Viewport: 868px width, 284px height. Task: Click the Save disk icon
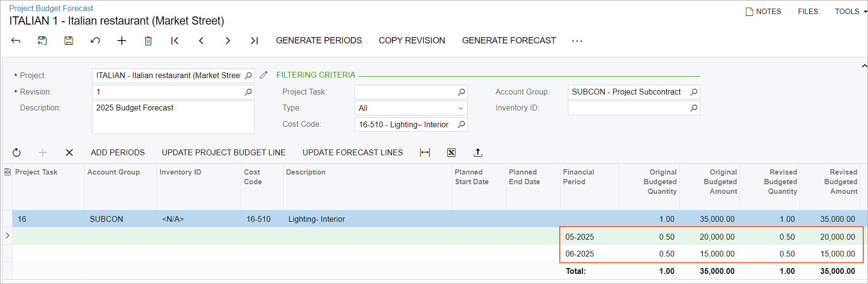(x=69, y=41)
